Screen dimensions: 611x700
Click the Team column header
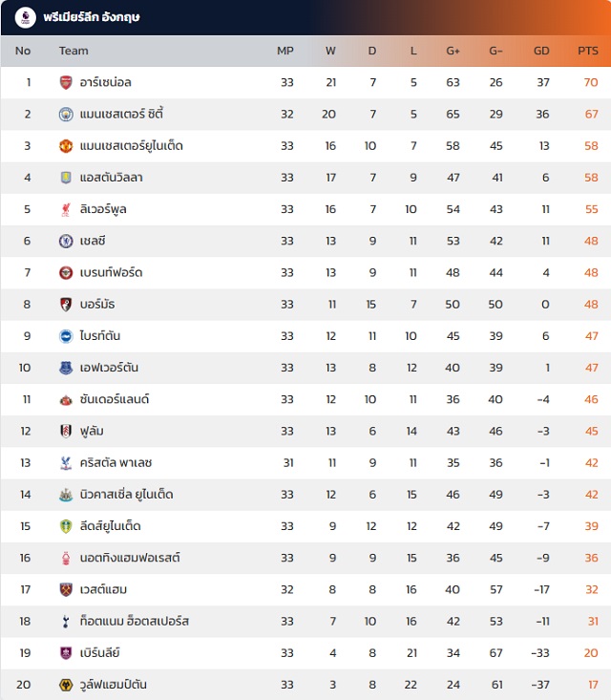[x=74, y=51]
